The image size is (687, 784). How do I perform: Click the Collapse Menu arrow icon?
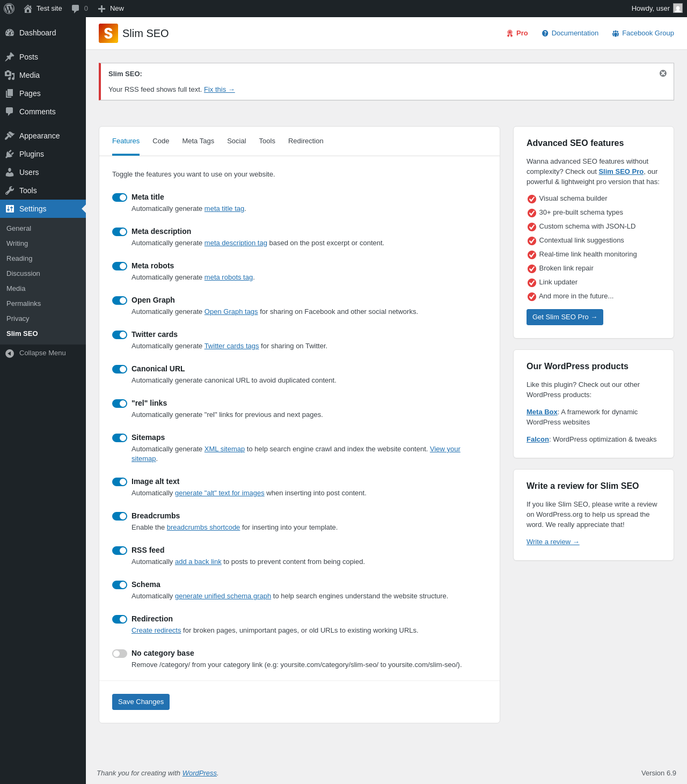pyautogui.click(x=10, y=353)
